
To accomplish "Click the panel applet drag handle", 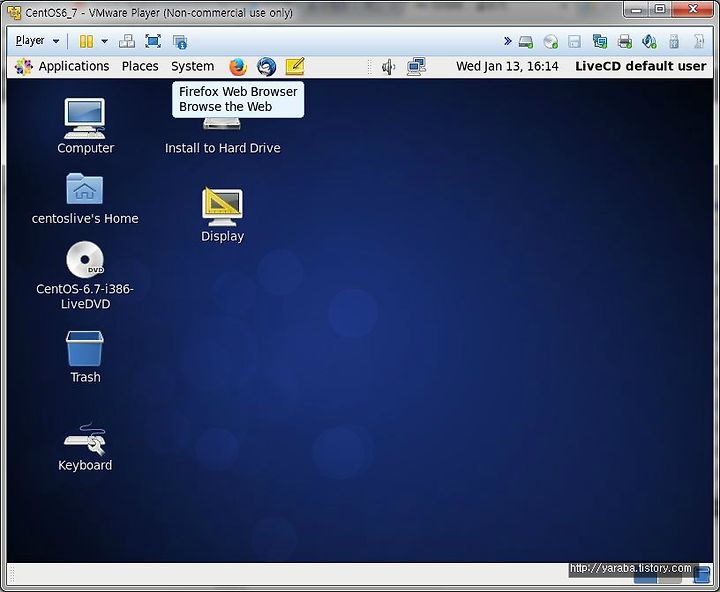I will [369, 67].
